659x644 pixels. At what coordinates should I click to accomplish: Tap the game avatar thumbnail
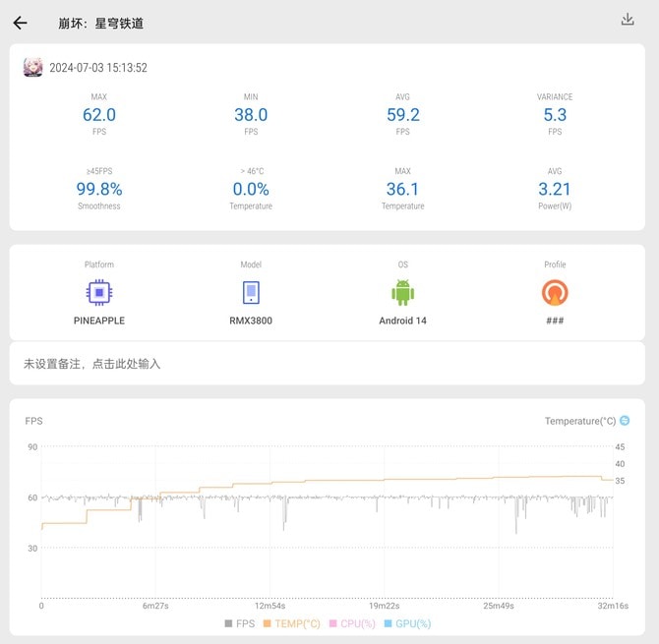click(x=32, y=68)
